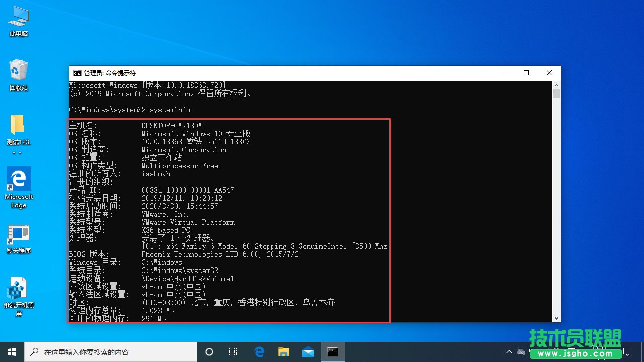Switch to the Command Prompt via its taskbar icon
Image resolution: width=644 pixels, height=362 pixels.
click(333, 352)
